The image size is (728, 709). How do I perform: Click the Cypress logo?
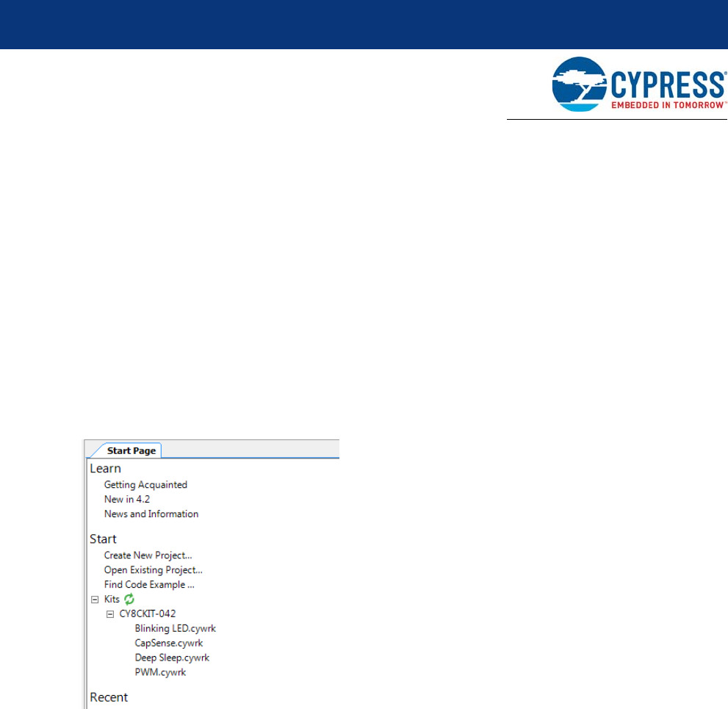click(638, 85)
